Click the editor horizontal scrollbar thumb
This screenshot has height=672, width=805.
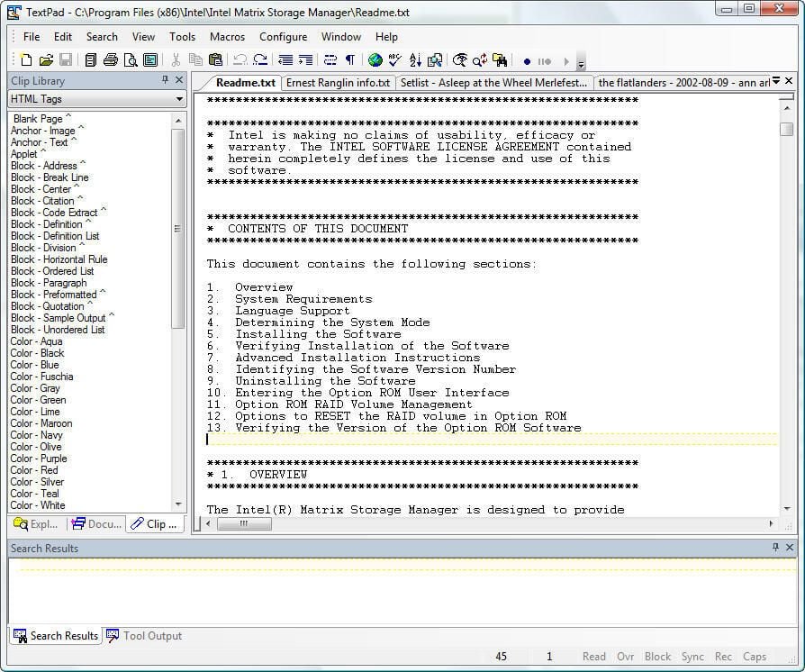[244, 524]
